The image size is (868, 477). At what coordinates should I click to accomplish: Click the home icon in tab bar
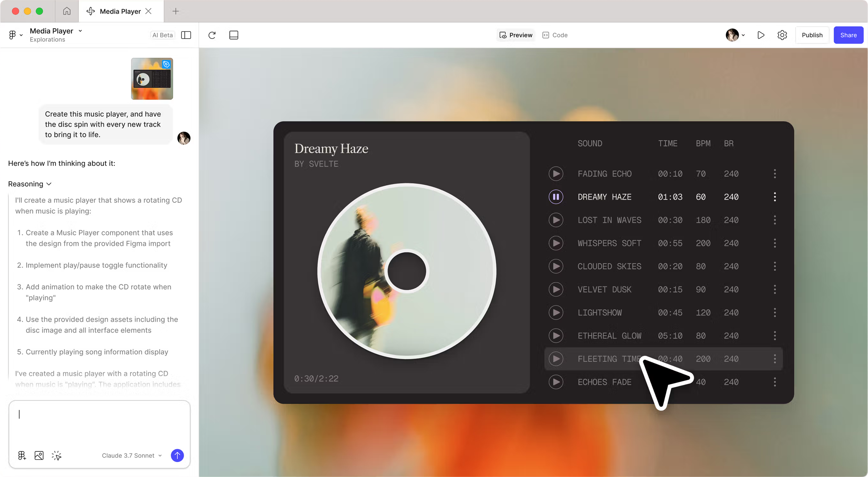click(x=67, y=11)
